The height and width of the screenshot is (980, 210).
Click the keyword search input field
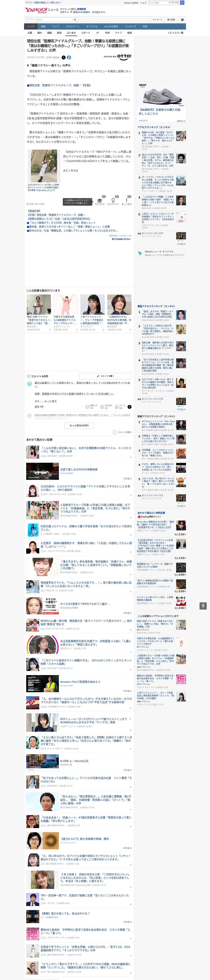tap(49, 19)
